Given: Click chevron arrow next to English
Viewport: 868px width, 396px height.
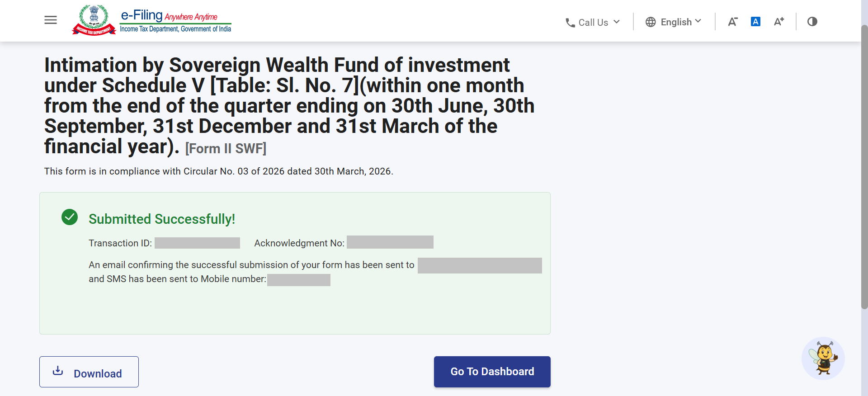Looking at the screenshot, I should tap(698, 21).
